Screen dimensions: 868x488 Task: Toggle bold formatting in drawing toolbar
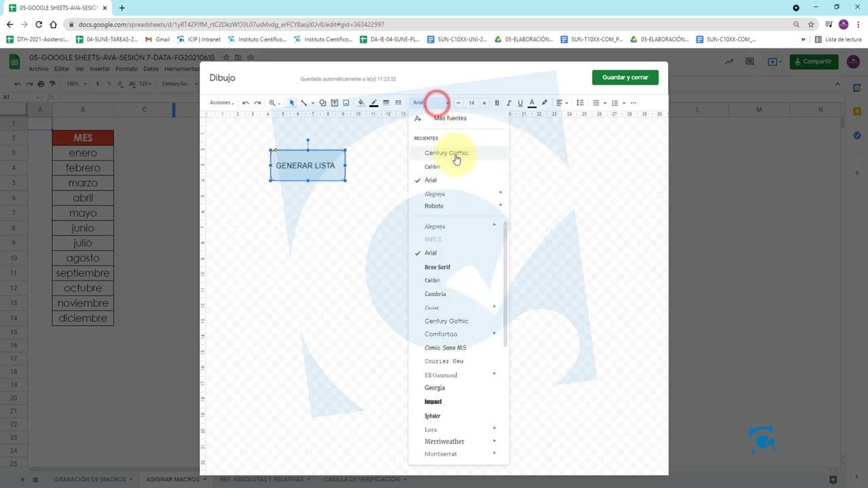pos(497,103)
